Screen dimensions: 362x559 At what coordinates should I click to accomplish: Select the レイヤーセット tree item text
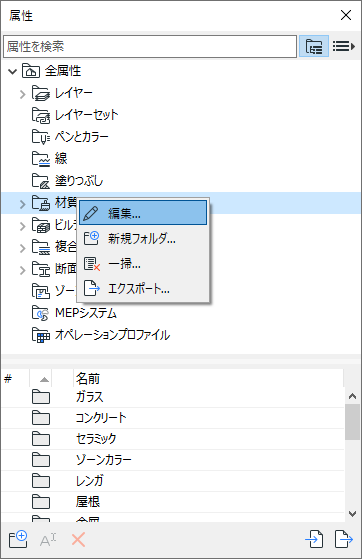click(86, 115)
